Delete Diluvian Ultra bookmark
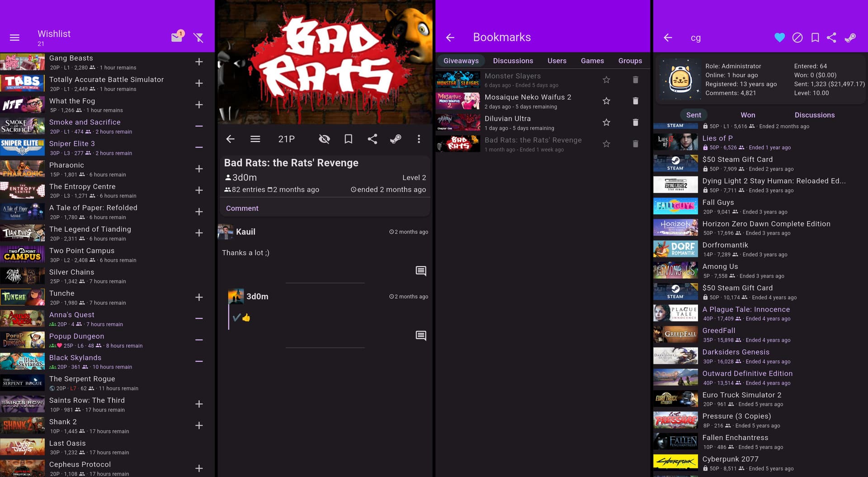This screenshot has width=868, height=477. (636, 122)
